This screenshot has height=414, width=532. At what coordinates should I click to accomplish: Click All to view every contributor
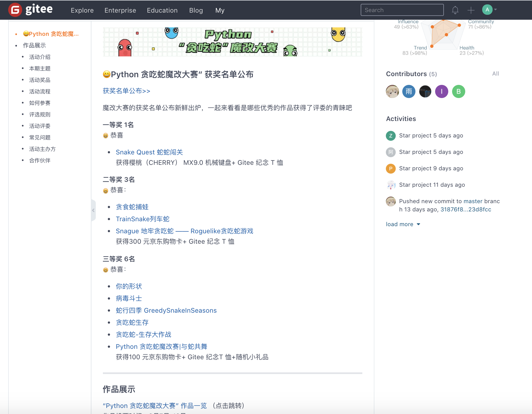tap(495, 73)
